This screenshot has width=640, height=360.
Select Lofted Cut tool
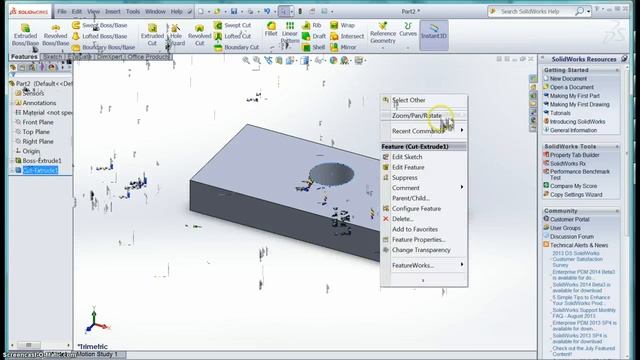tap(233, 36)
